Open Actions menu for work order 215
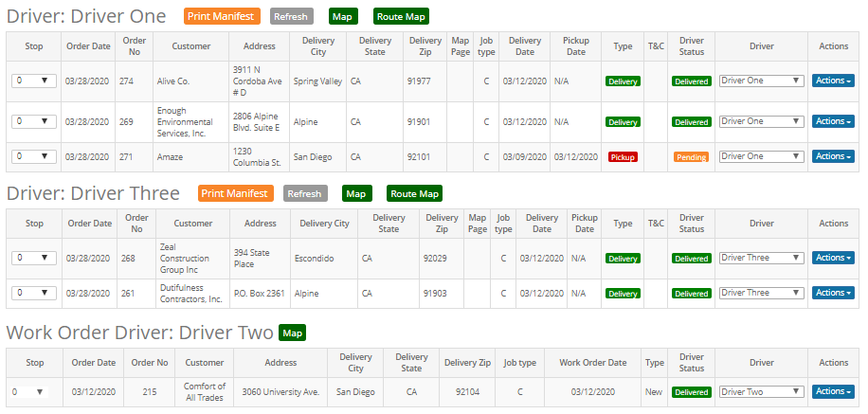The height and width of the screenshot is (414, 868). tap(833, 391)
